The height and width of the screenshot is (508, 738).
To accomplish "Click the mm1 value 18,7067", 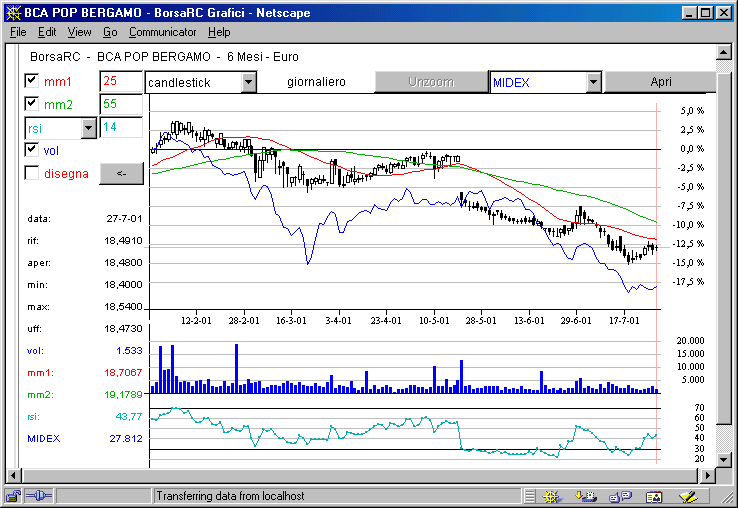I will pos(123,372).
